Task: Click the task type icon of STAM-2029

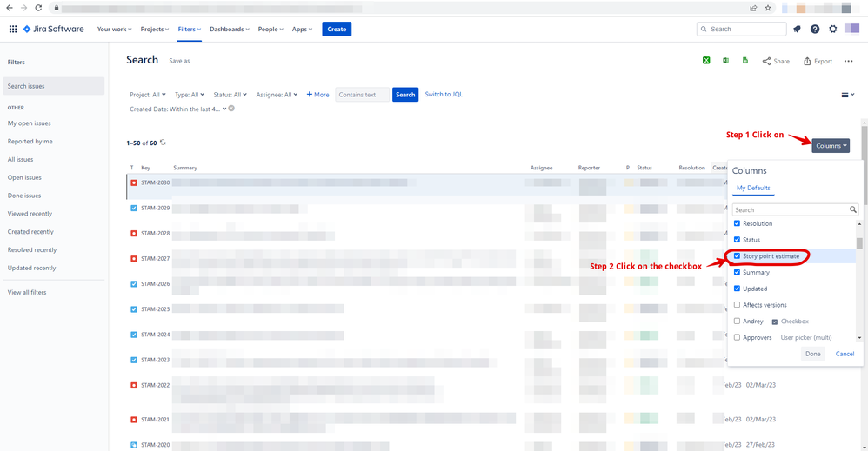Action: point(133,208)
